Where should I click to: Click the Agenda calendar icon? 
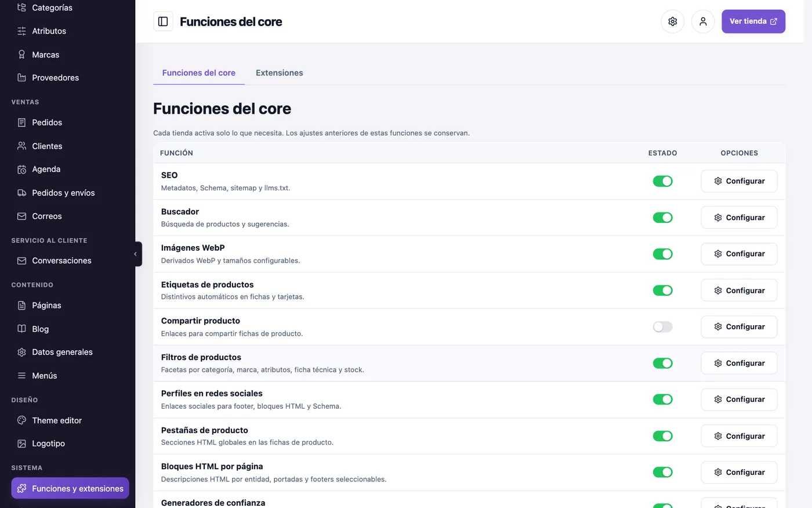[x=21, y=170]
